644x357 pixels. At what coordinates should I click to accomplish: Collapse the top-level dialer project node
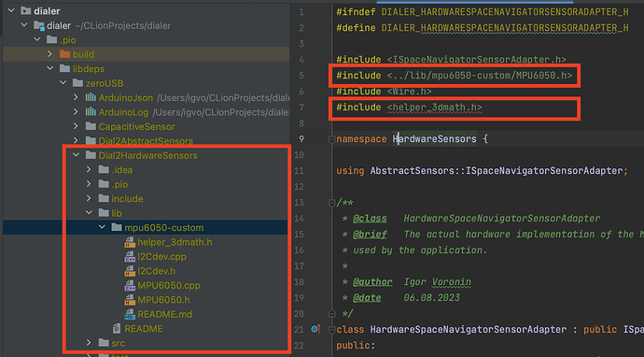coord(11,10)
